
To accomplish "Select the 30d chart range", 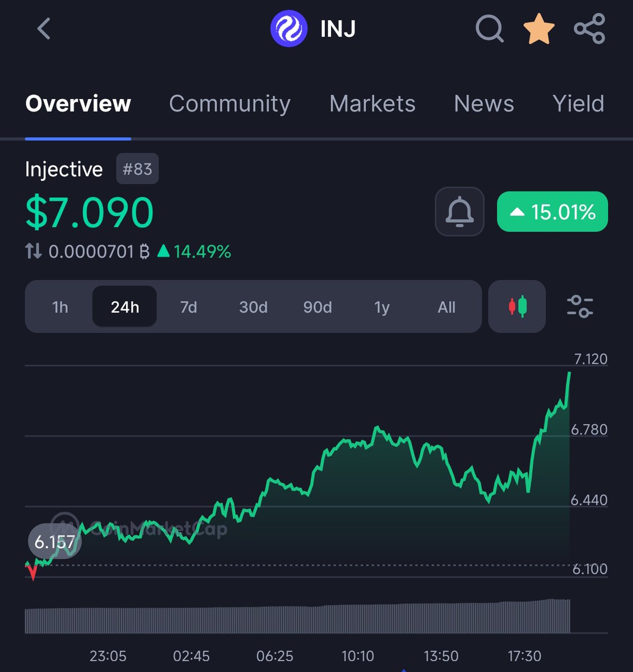I will pos(253,307).
